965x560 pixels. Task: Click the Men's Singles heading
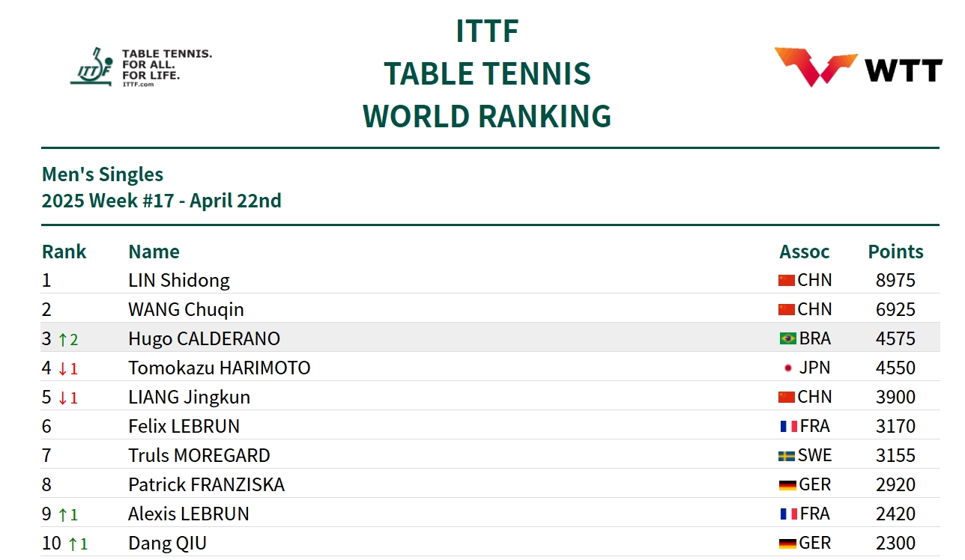(103, 174)
